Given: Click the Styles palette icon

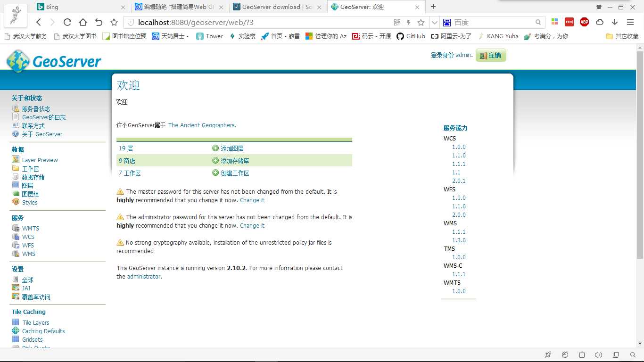Looking at the screenshot, I should click(16, 202).
